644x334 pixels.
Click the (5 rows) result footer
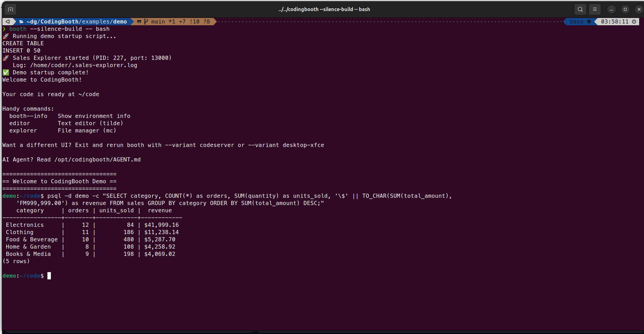pos(16,261)
